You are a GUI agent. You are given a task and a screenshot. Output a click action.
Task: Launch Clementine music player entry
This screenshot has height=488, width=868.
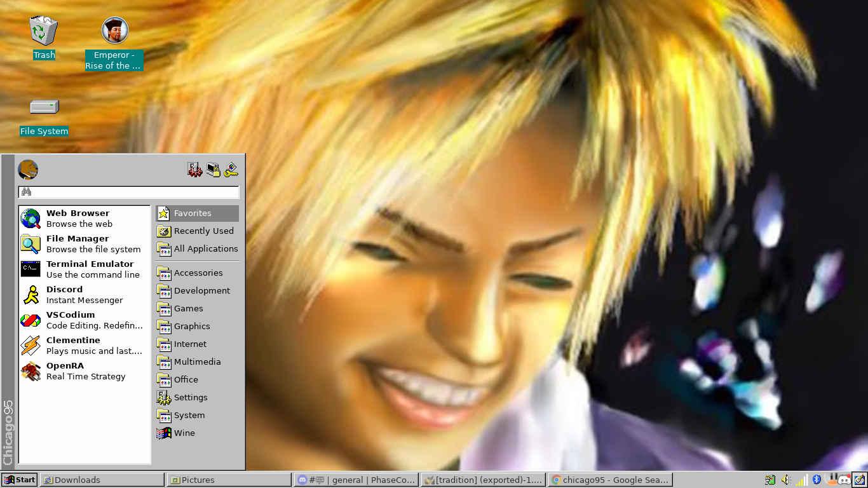click(85, 345)
